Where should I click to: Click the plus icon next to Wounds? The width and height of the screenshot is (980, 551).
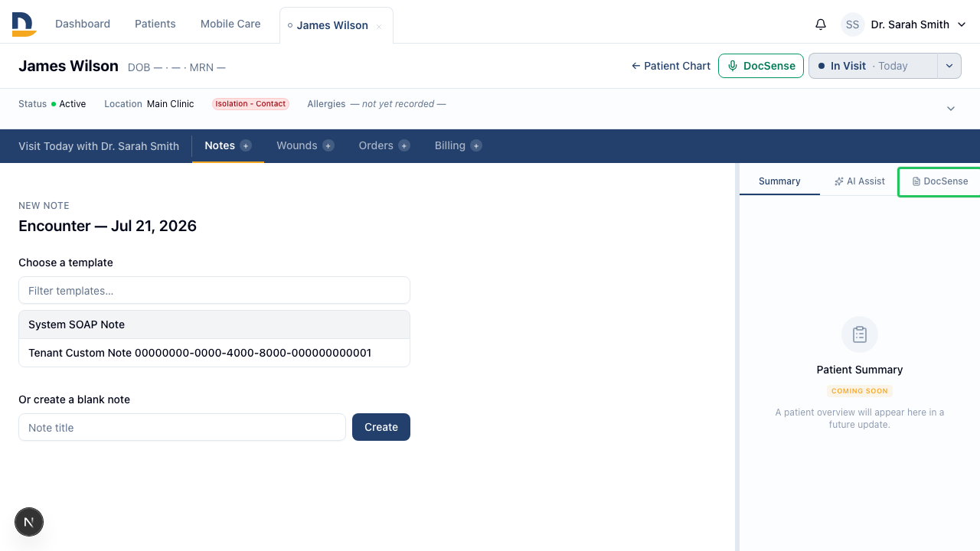pyautogui.click(x=328, y=145)
